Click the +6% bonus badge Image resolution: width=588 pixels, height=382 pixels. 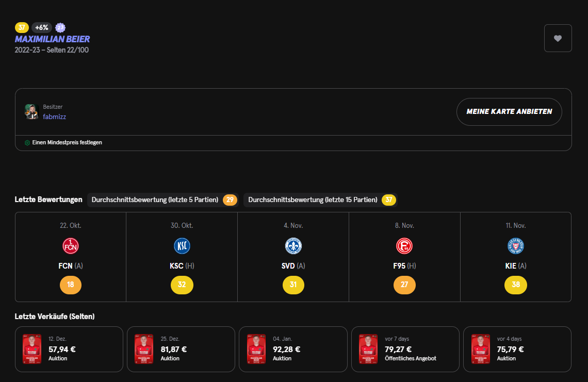pyautogui.click(x=42, y=28)
